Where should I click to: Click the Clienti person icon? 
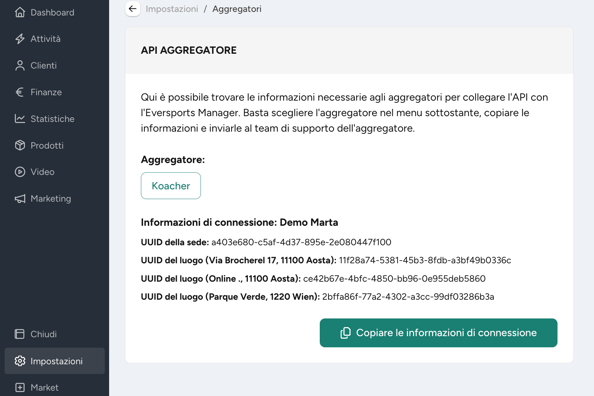pyautogui.click(x=20, y=66)
